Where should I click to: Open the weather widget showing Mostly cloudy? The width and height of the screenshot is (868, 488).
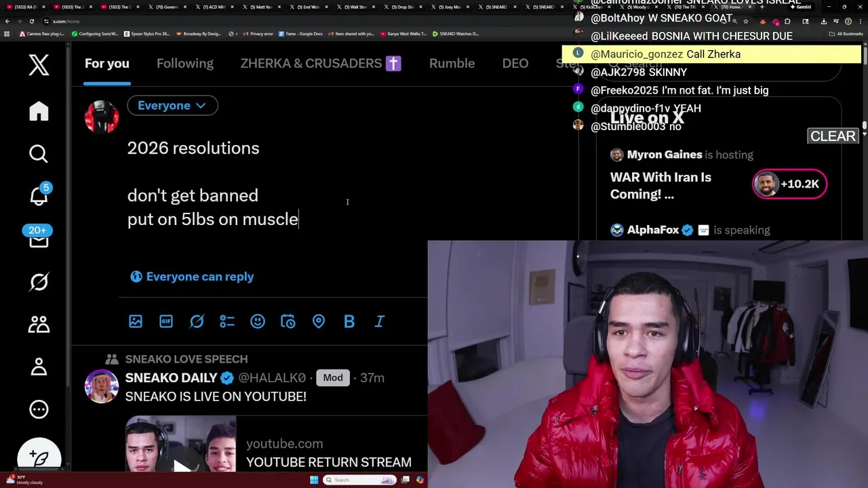click(x=24, y=480)
